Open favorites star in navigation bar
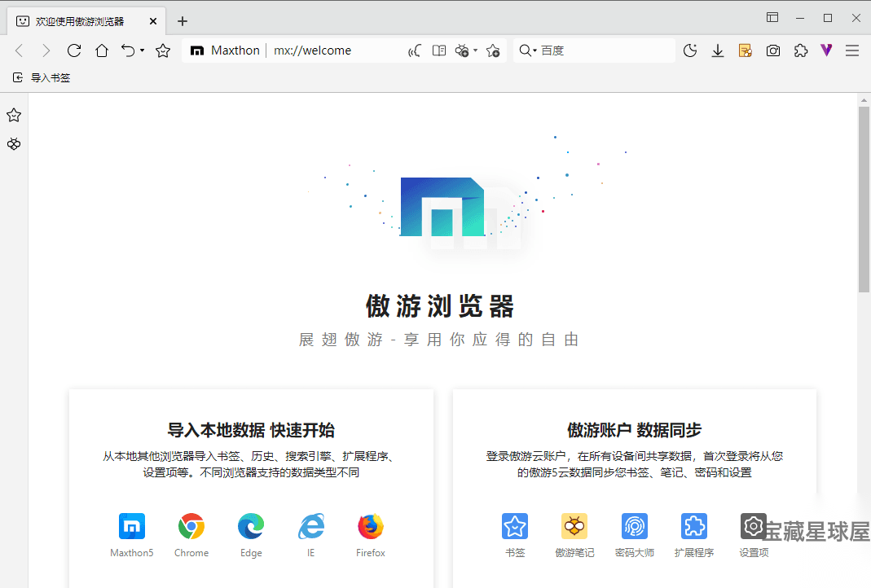This screenshot has width=871, height=588. tap(163, 50)
